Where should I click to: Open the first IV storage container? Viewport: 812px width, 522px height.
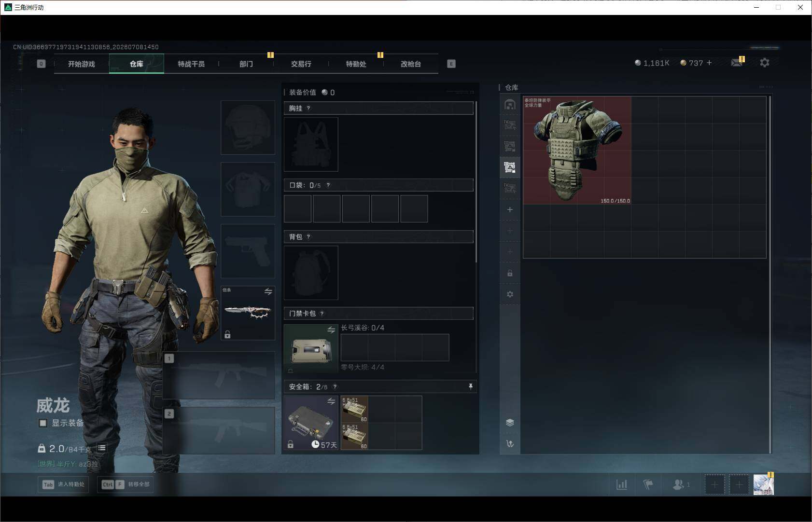click(510, 125)
